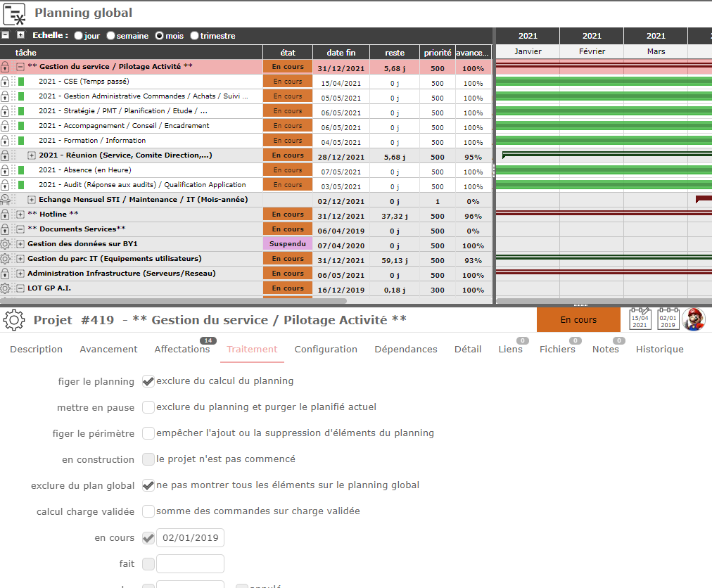Expand the '** Hotline **' project row
The height and width of the screenshot is (588, 712).
click(20, 215)
